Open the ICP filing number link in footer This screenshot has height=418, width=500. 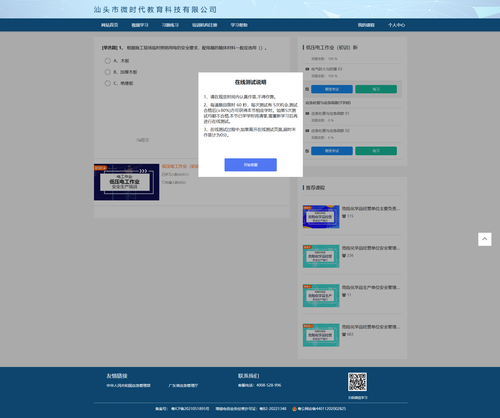(x=190, y=409)
